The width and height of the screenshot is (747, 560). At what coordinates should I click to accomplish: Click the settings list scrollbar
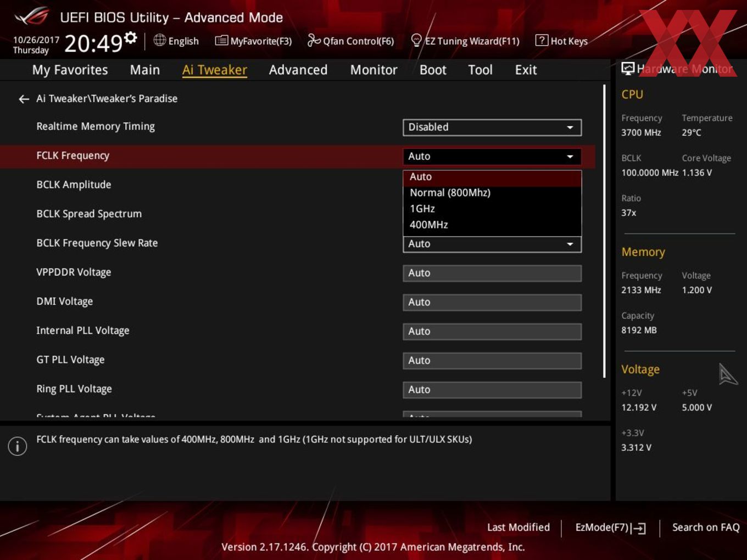pyautogui.click(x=604, y=231)
